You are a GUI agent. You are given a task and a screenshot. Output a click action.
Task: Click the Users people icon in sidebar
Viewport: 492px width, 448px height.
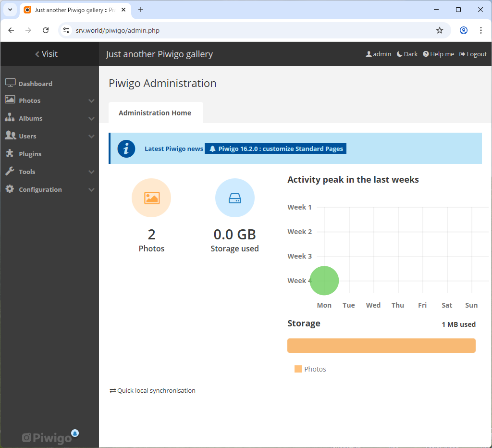[x=10, y=136]
